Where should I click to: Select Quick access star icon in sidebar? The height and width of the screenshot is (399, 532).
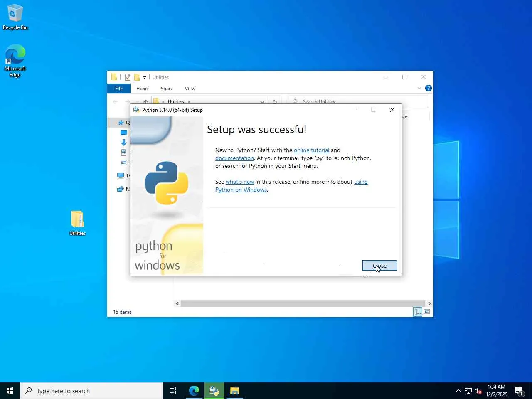click(x=121, y=122)
